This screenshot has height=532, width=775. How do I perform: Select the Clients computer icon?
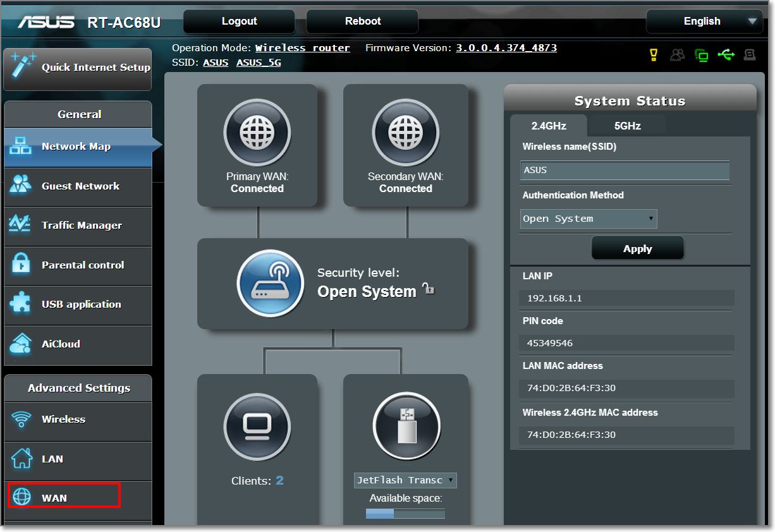(x=257, y=428)
